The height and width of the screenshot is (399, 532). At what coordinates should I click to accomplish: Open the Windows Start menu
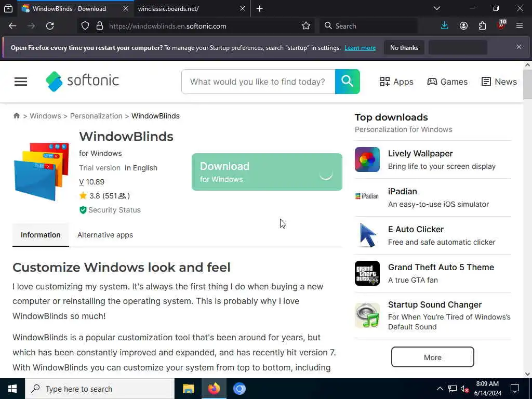point(12,389)
